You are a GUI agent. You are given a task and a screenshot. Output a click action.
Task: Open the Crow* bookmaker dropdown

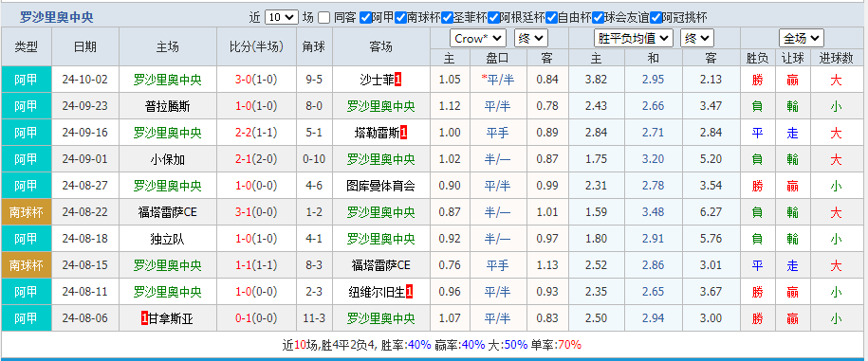tap(478, 39)
